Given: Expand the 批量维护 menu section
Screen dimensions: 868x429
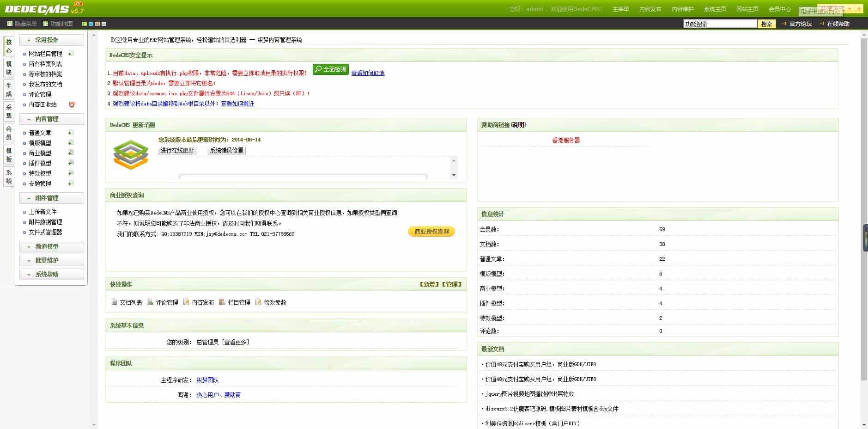Looking at the screenshot, I should click(52, 260).
